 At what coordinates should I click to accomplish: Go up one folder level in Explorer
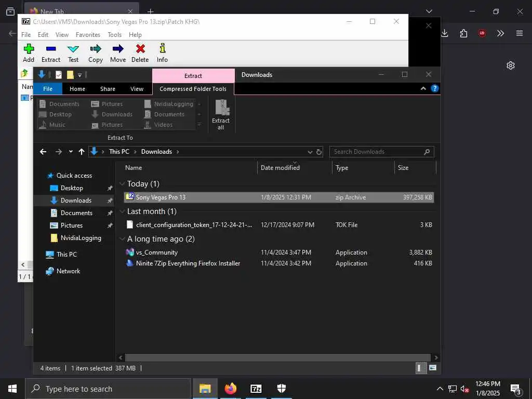(82, 152)
